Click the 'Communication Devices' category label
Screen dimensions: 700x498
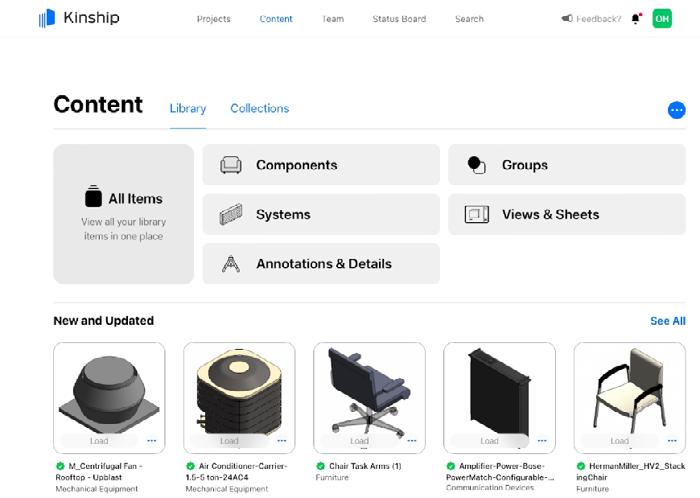(x=490, y=488)
